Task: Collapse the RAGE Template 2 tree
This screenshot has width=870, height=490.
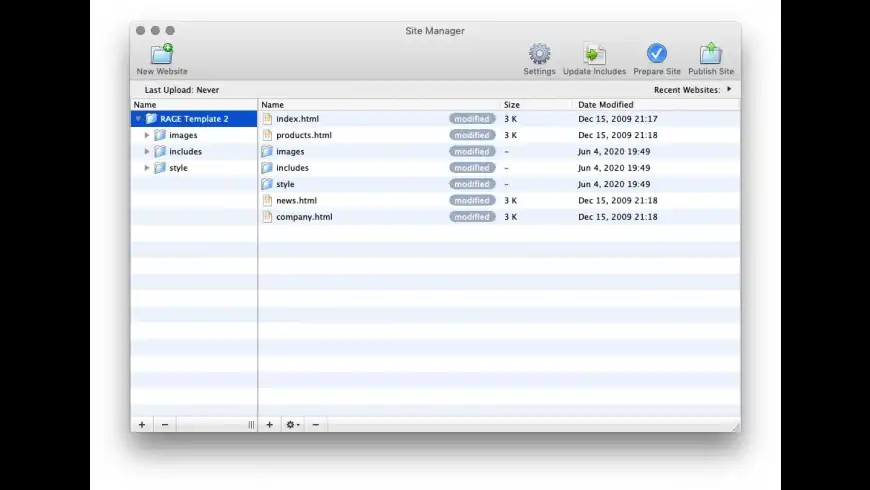Action: pos(138,119)
